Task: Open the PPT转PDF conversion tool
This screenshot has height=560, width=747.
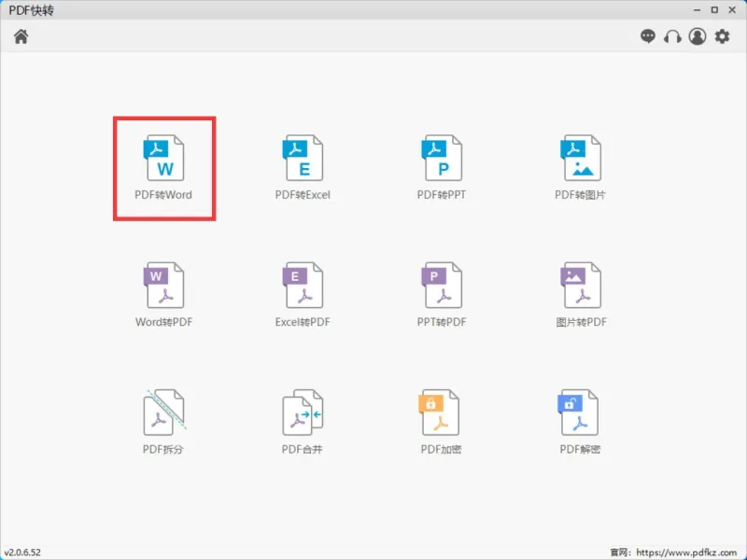Action: click(x=442, y=294)
